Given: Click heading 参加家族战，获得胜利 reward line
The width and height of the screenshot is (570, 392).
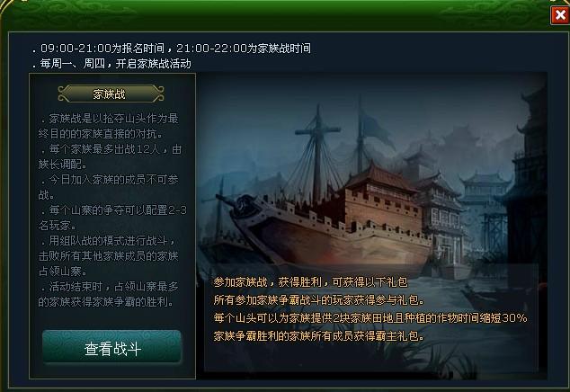Looking at the screenshot, I should click(310, 282).
